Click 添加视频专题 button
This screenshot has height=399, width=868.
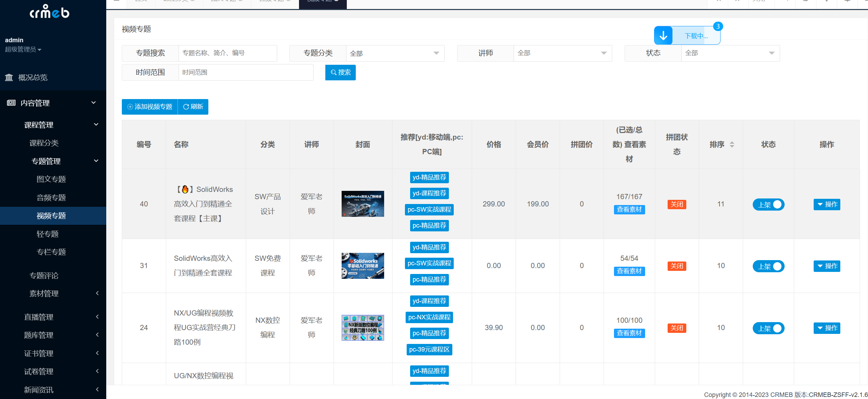coord(150,107)
